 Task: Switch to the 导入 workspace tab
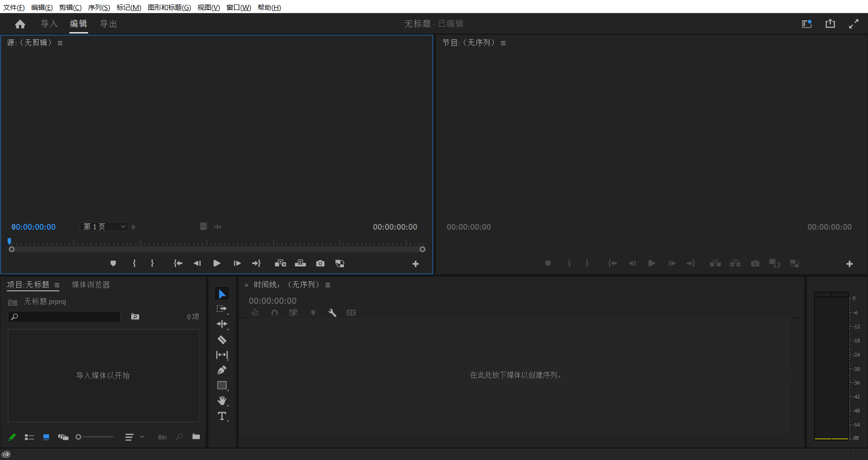tap(49, 24)
